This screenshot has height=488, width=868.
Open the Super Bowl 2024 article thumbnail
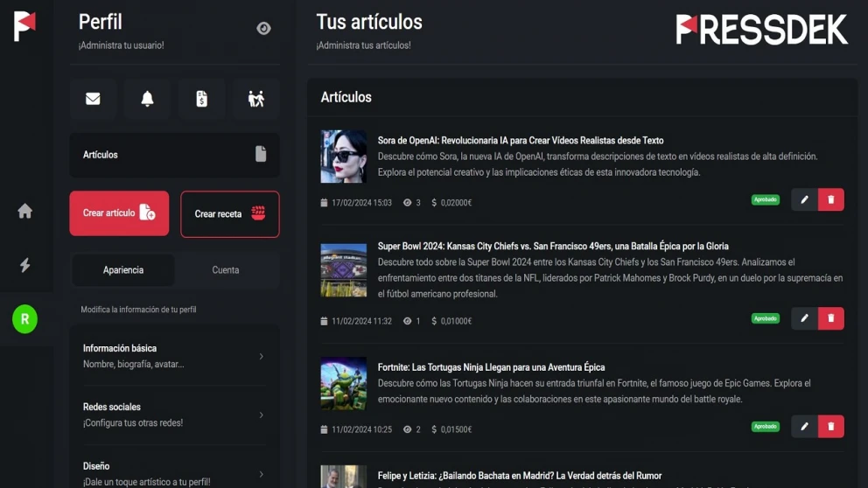click(x=344, y=270)
